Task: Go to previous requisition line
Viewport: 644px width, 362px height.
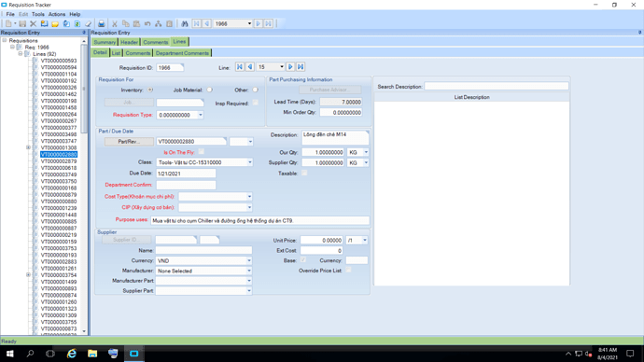Action: [250, 67]
